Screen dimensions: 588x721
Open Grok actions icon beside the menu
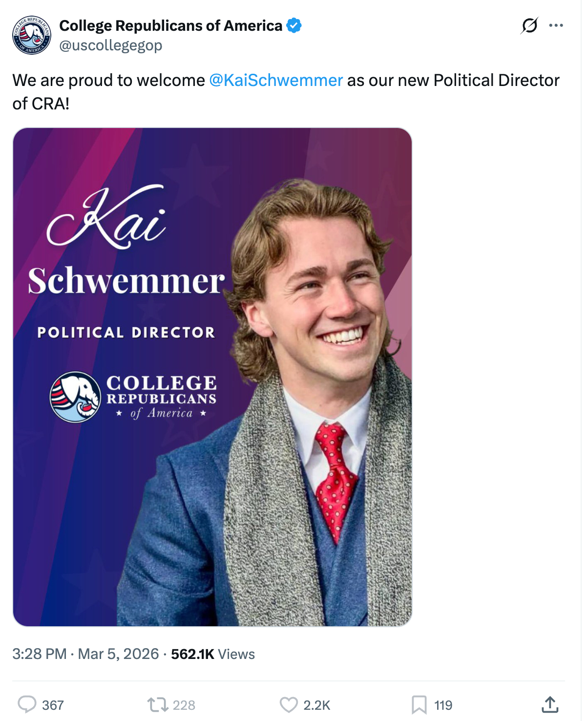pyautogui.click(x=529, y=25)
